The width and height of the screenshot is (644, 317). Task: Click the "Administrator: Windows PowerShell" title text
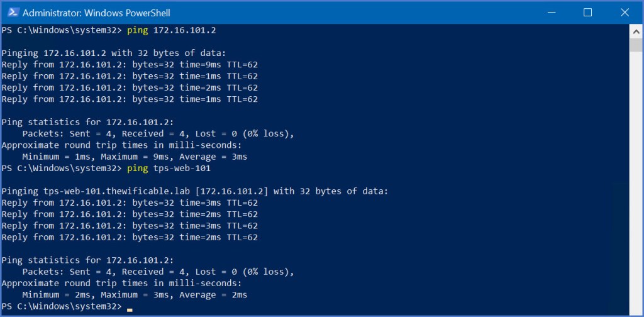point(96,13)
